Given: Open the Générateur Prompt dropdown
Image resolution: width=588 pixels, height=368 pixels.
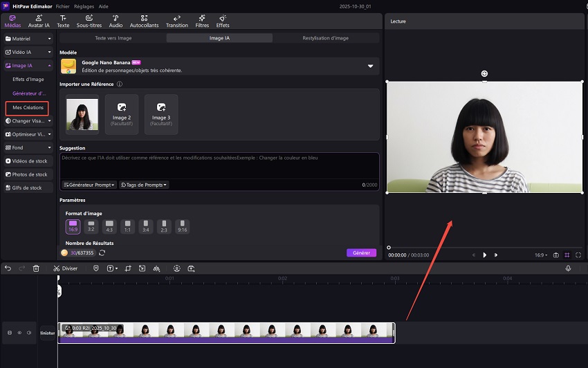Looking at the screenshot, I should 89,185.
